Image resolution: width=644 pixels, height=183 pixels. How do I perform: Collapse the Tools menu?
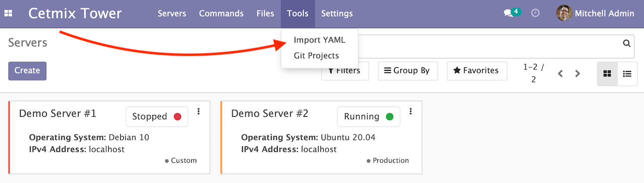pyautogui.click(x=298, y=14)
